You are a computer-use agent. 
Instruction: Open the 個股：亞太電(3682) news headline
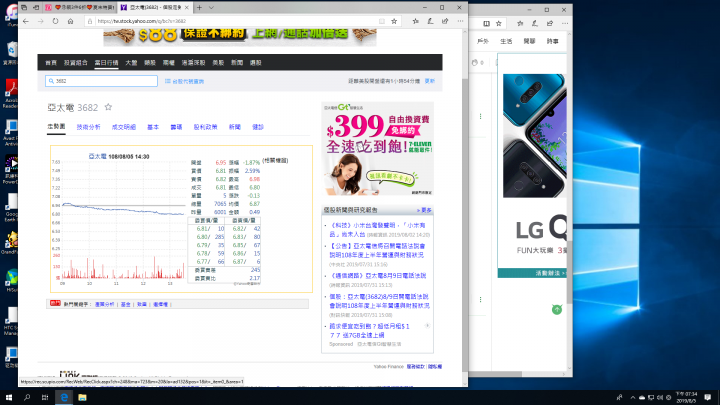379,301
